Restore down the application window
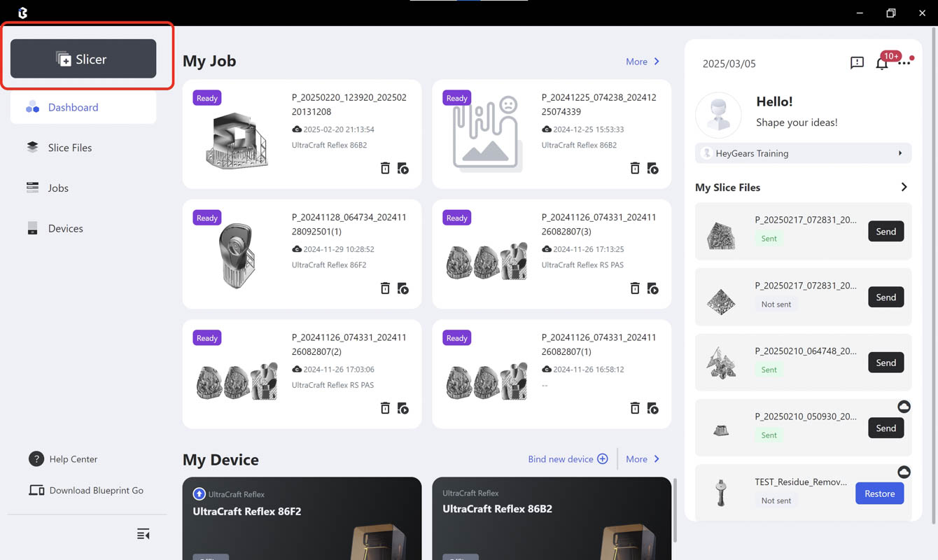 [890, 13]
